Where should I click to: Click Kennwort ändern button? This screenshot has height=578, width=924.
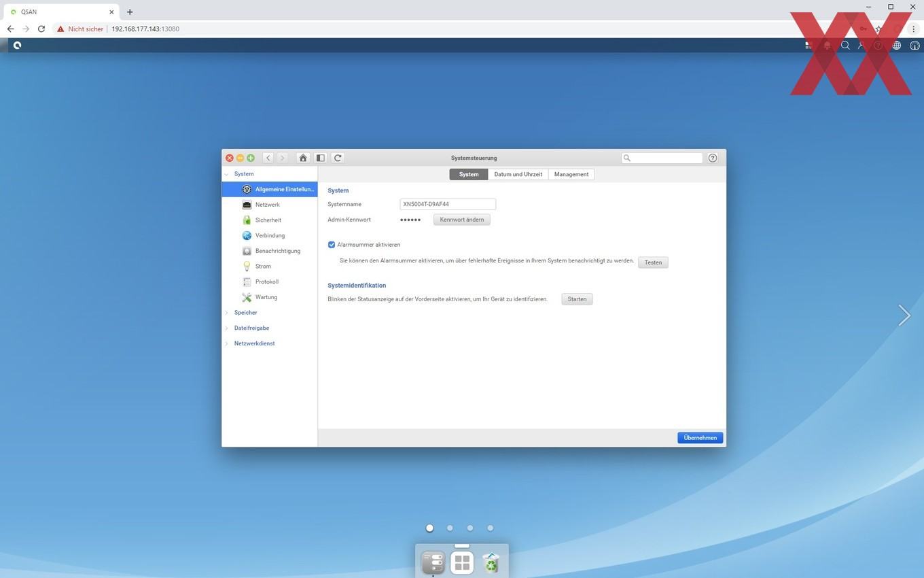click(x=462, y=220)
